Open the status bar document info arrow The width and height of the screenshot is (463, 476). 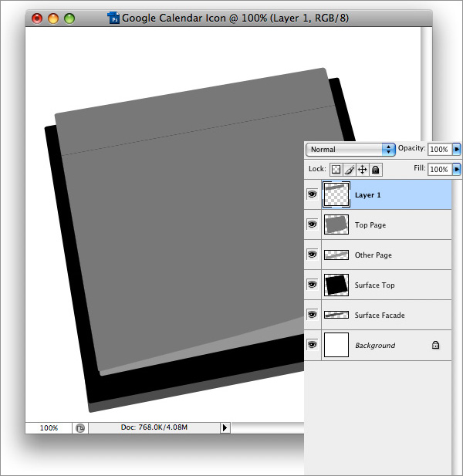225,427
